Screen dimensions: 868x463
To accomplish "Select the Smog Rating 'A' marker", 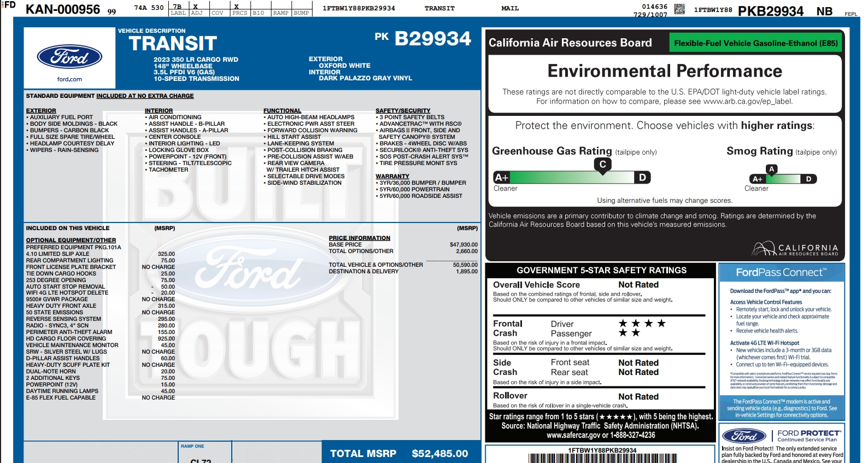I will click(x=771, y=169).
